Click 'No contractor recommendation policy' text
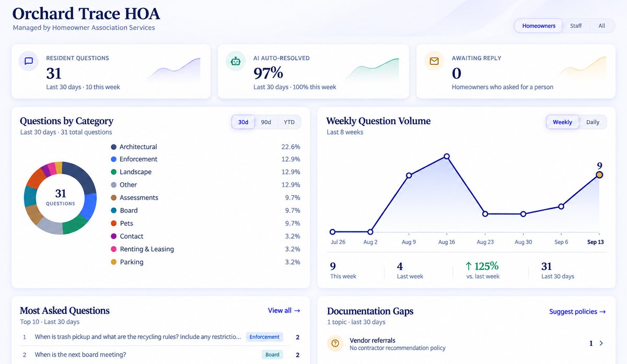Image resolution: width=627 pixels, height=364 pixels. (x=397, y=348)
